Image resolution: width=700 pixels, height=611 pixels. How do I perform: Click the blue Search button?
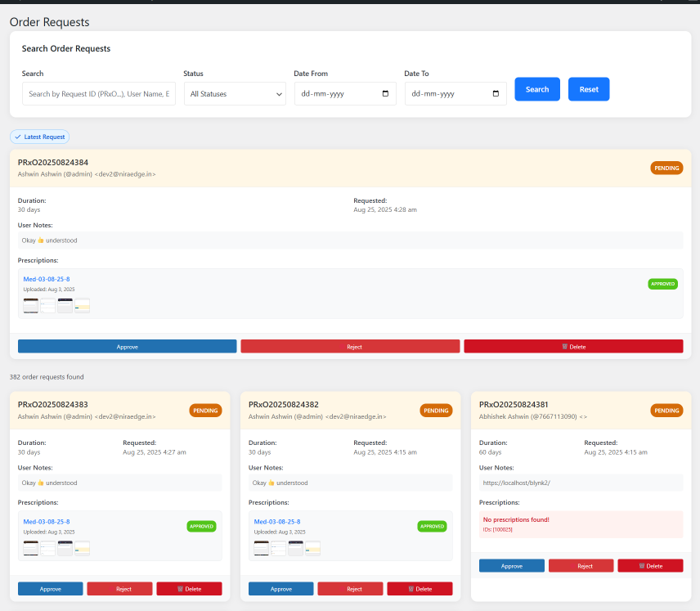537,89
